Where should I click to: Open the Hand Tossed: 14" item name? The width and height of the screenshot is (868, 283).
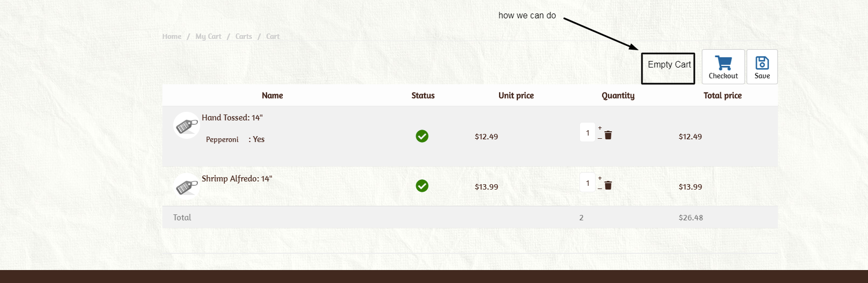click(x=232, y=118)
